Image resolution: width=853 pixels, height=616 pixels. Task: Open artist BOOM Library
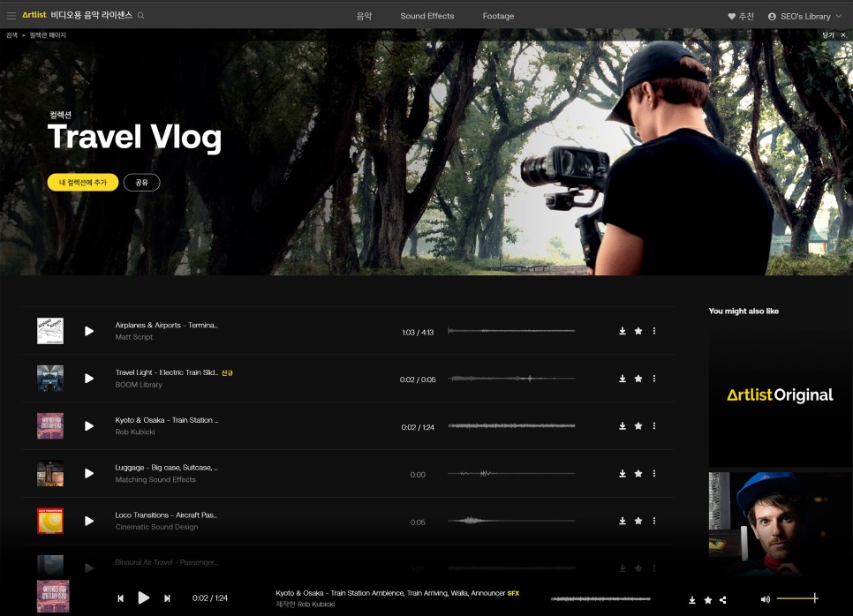pos(139,385)
